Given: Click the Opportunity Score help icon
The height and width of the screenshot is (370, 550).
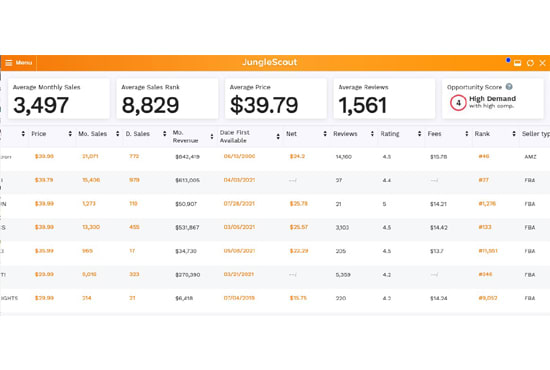Looking at the screenshot, I should (x=509, y=87).
